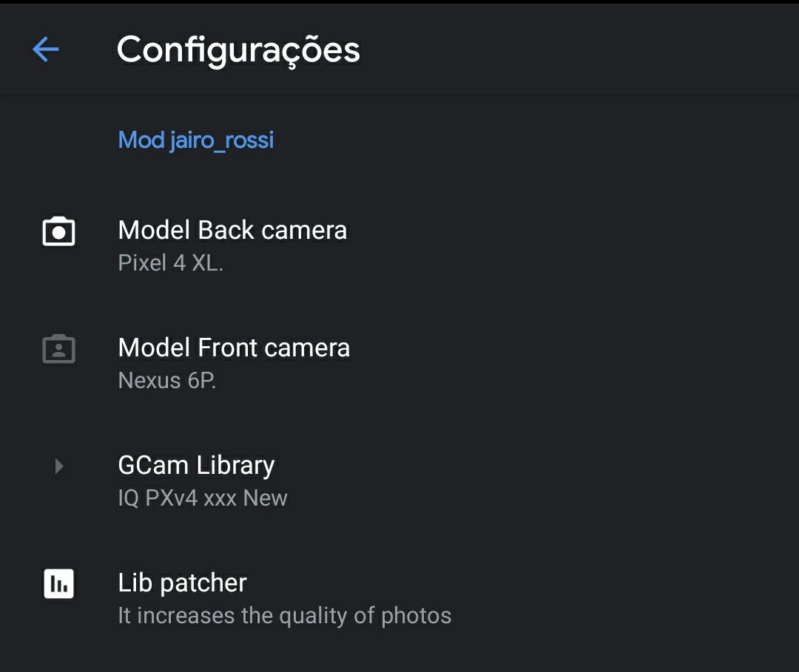This screenshot has height=672, width=799.
Task: Expand GCam Library with the triangle arrow
Action: tap(59, 466)
